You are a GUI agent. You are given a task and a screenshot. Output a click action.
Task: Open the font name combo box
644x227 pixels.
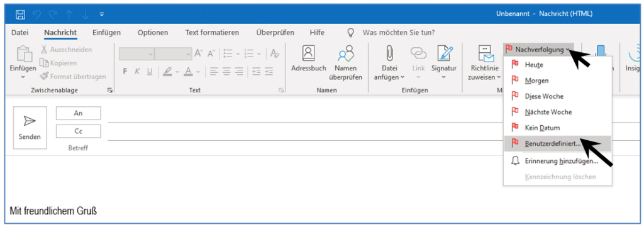click(x=136, y=54)
